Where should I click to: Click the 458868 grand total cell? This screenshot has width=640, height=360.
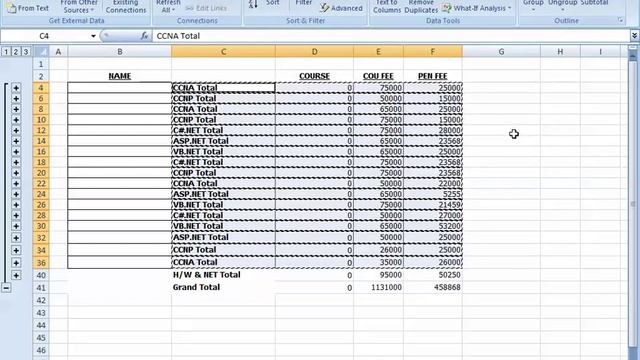coord(433,287)
